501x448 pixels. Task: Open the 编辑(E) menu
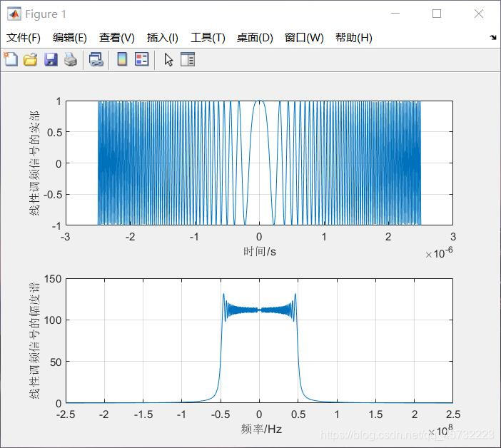click(70, 38)
